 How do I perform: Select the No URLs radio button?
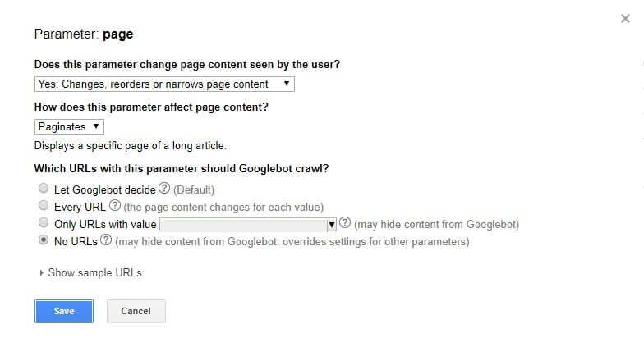coord(43,241)
